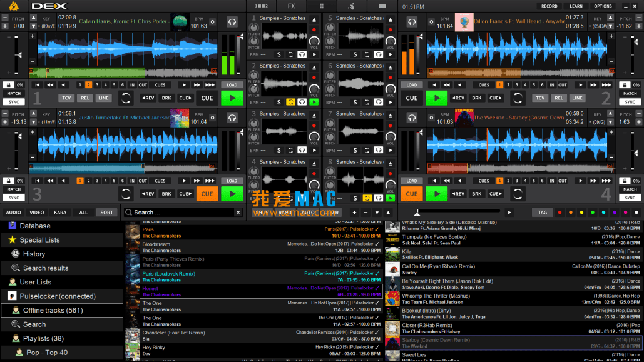Enable SYNC on deck 1
The image size is (644, 362).
[14, 102]
